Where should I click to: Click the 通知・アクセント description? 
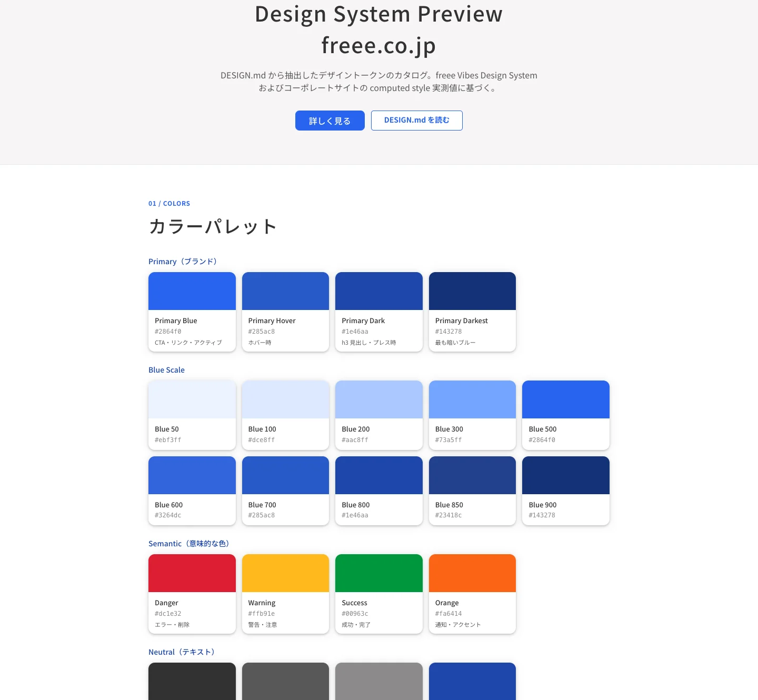[x=458, y=625]
